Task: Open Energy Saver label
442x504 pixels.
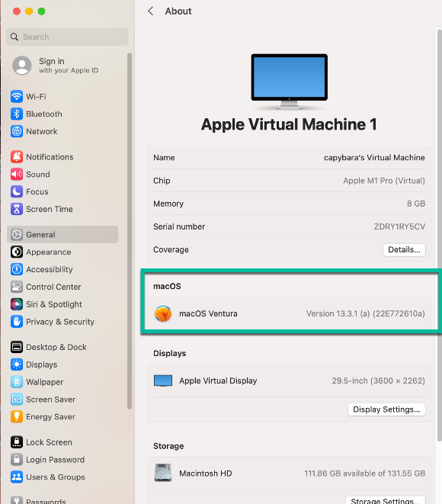Action: [x=50, y=416]
